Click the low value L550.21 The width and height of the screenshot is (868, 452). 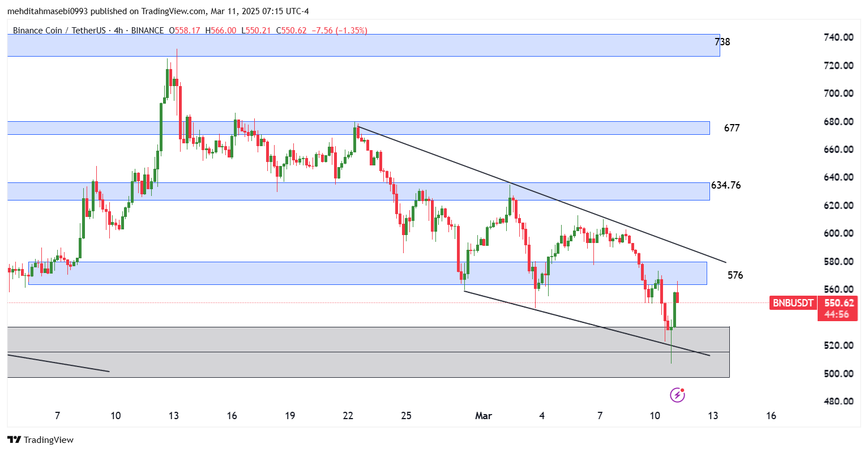[x=256, y=31]
